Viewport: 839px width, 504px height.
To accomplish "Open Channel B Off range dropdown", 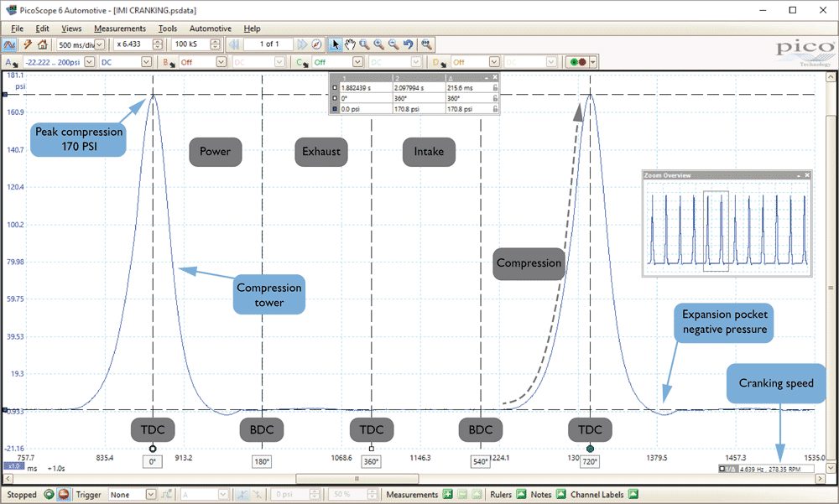I will click(x=221, y=63).
